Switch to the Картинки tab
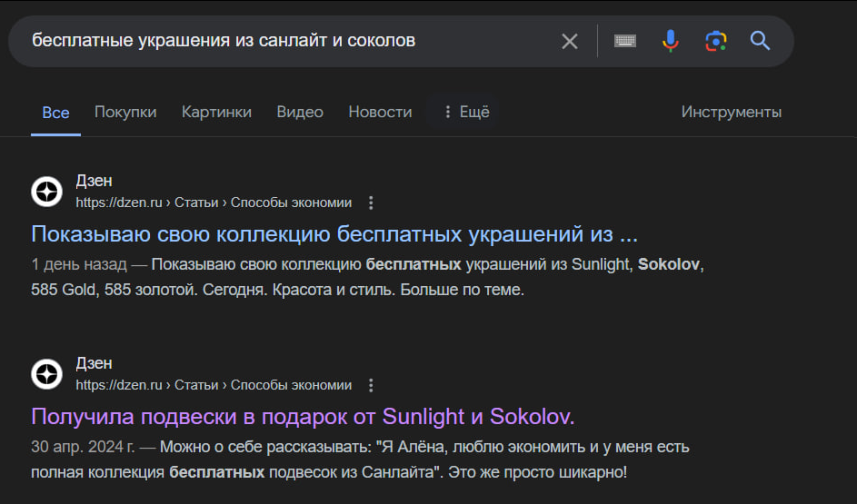 [x=216, y=112]
